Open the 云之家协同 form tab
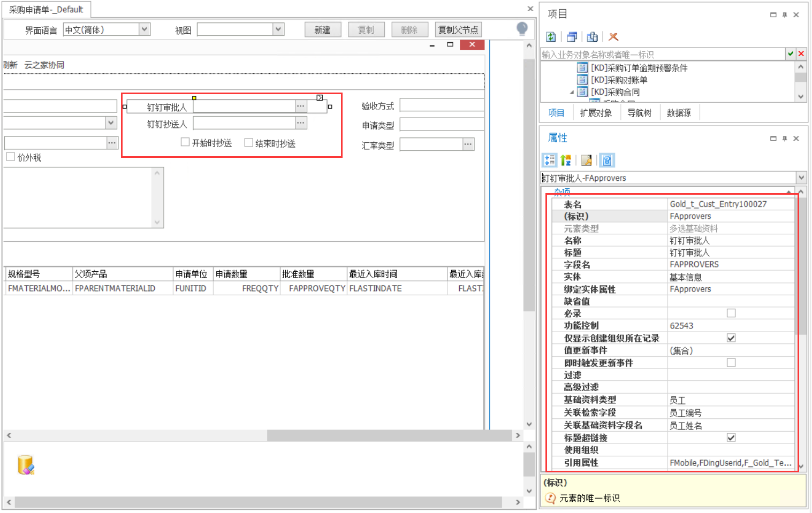812x513 pixels. tap(44, 65)
